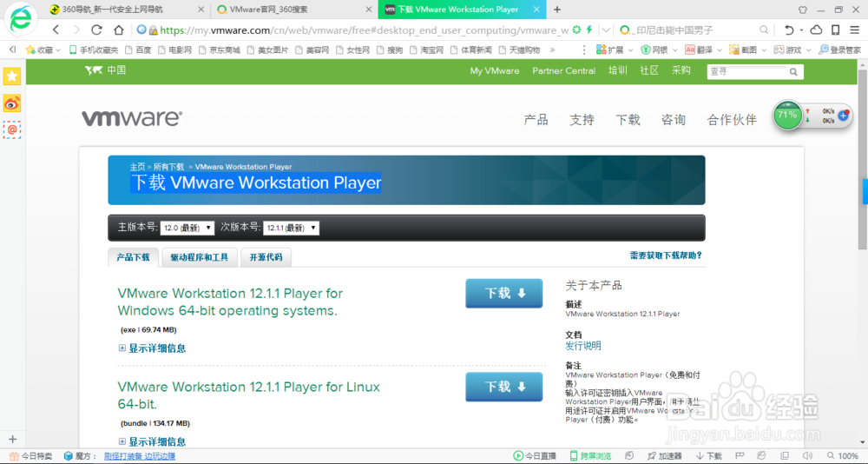This screenshot has width=868, height=464.
Task: Collapse the bookmarks bar with the left arrow icon
Action: click(12, 50)
